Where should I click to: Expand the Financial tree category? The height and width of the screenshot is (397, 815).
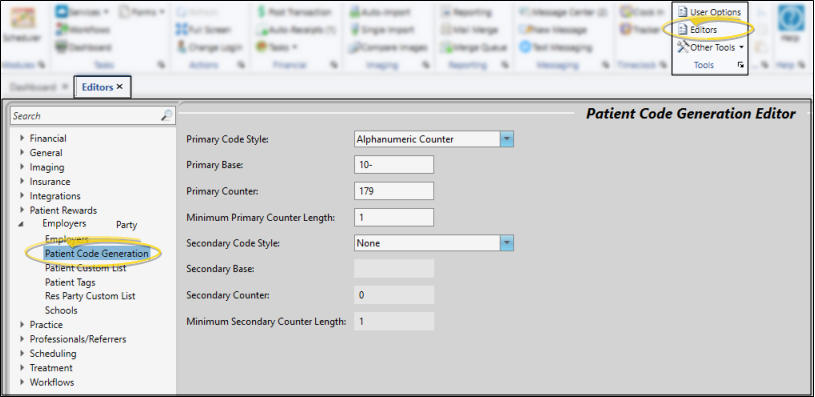pyautogui.click(x=22, y=138)
